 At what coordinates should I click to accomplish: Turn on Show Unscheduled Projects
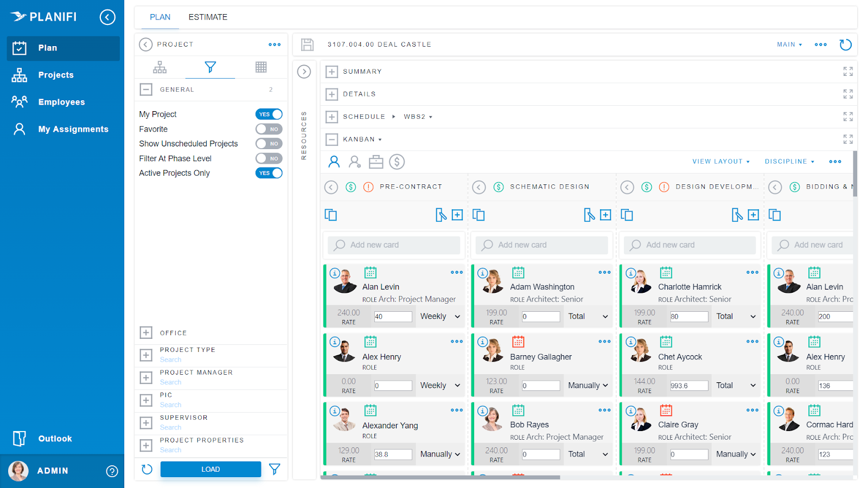pos(269,143)
